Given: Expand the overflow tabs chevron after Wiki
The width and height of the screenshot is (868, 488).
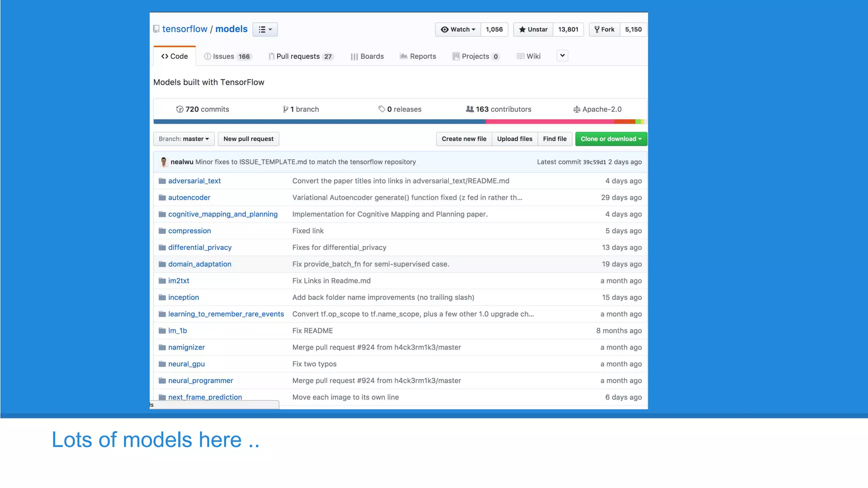Looking at the screenshot, I should pyautogui.click(x=562, y=55).
